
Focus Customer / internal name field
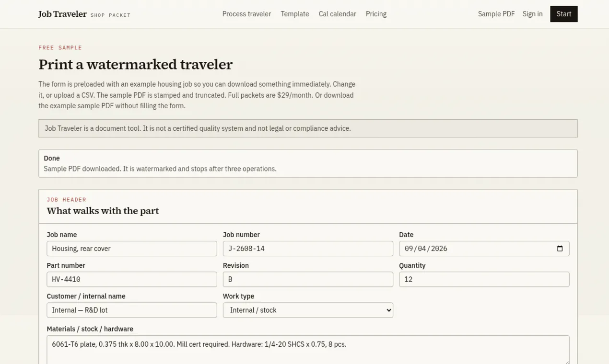[132, 310]
